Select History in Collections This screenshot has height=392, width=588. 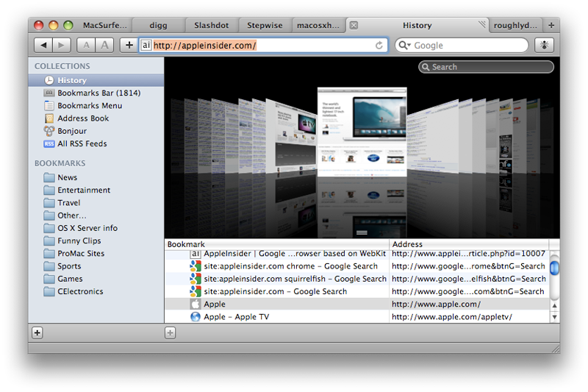pos(96,80)
